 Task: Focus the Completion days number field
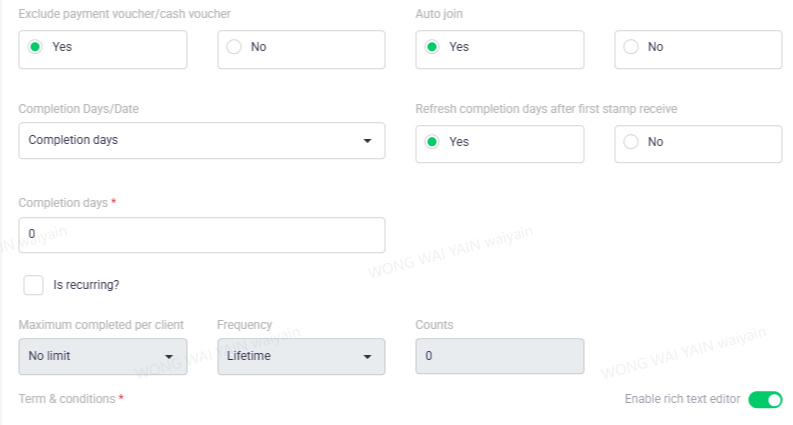click(200, 235)
